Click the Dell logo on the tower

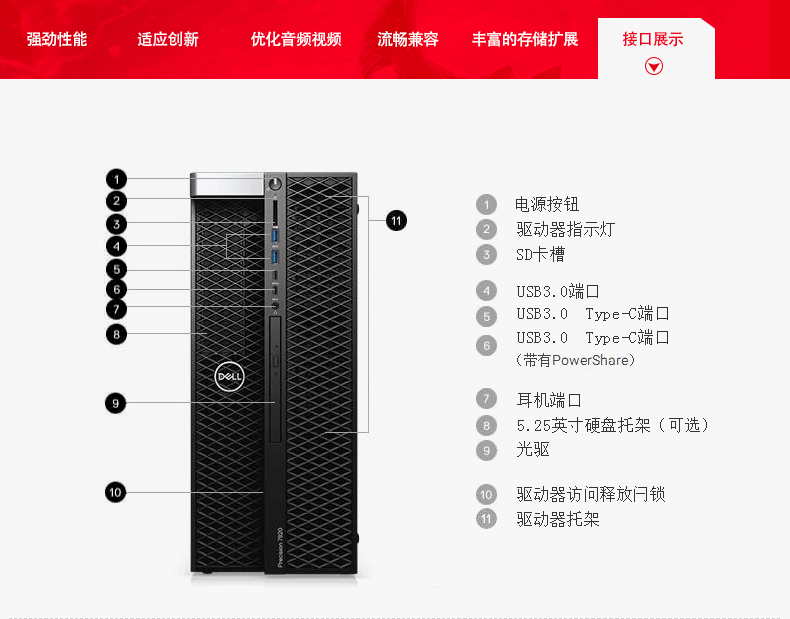tap(229, 376)
